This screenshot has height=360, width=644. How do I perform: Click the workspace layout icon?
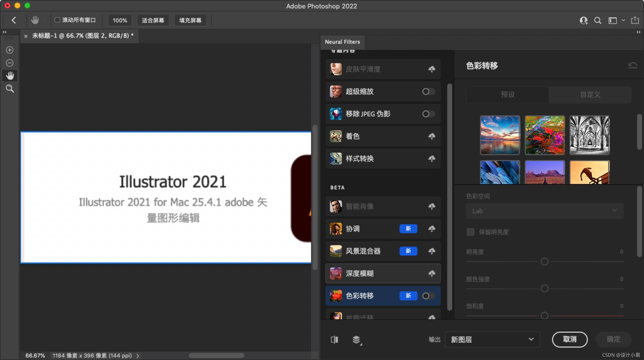pos(612,21)
